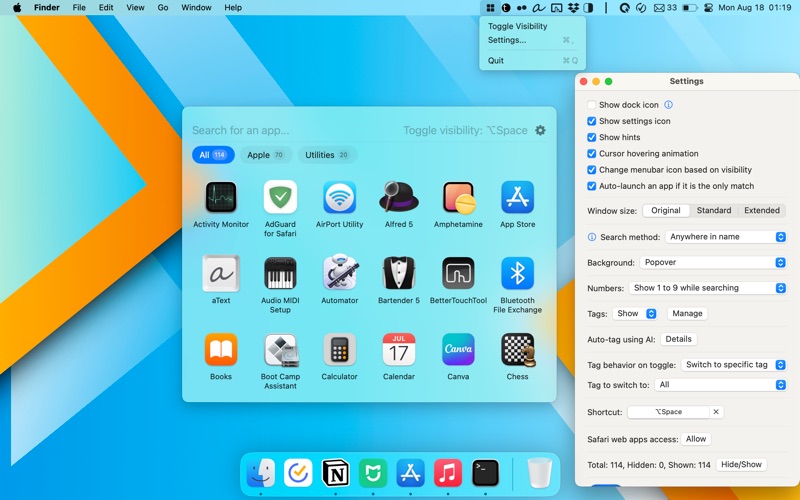This screenshot has width=800, height=500.
Task: Launch Activity Monitor from the app grid
Action: (x=221, y=197)
